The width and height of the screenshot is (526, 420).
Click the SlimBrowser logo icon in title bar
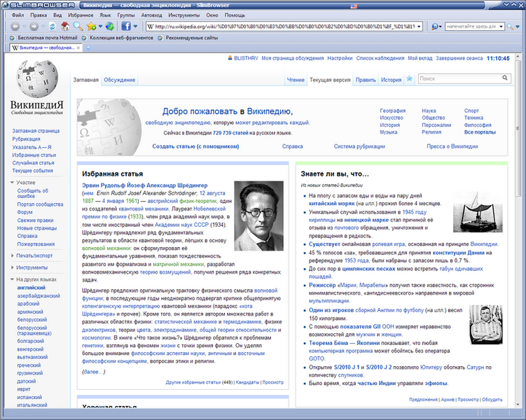5,5
